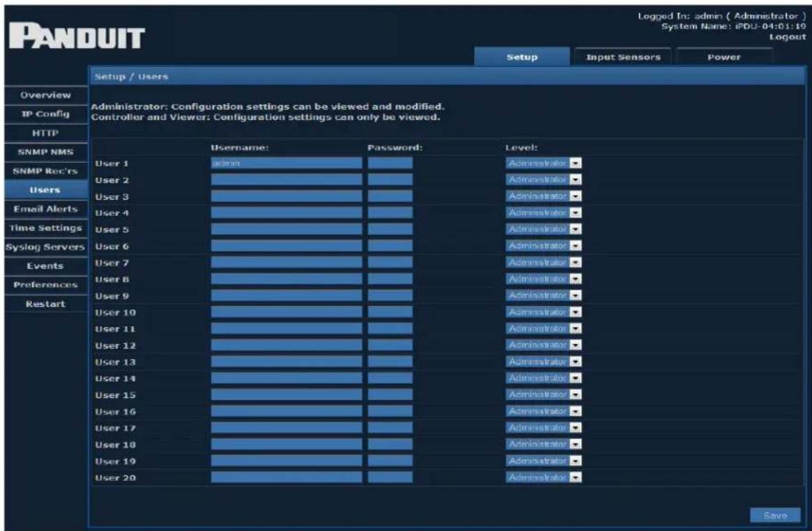Click the Panduit logo
Screen dimensions: 812x531
click(77, 36)
